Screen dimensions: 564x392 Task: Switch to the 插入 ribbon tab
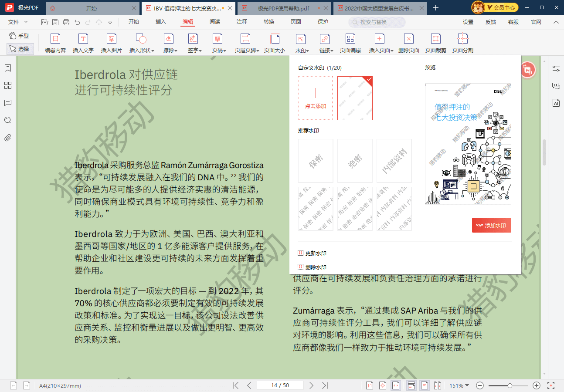tap(161, 22)
